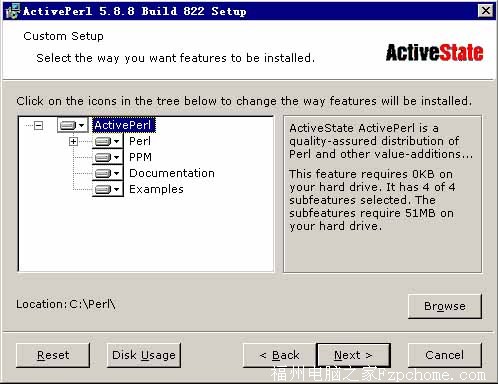Viewport: 498px width, 384px height.
Task: Open the PPM feature drive icon
Action: [x=107, y=157]
